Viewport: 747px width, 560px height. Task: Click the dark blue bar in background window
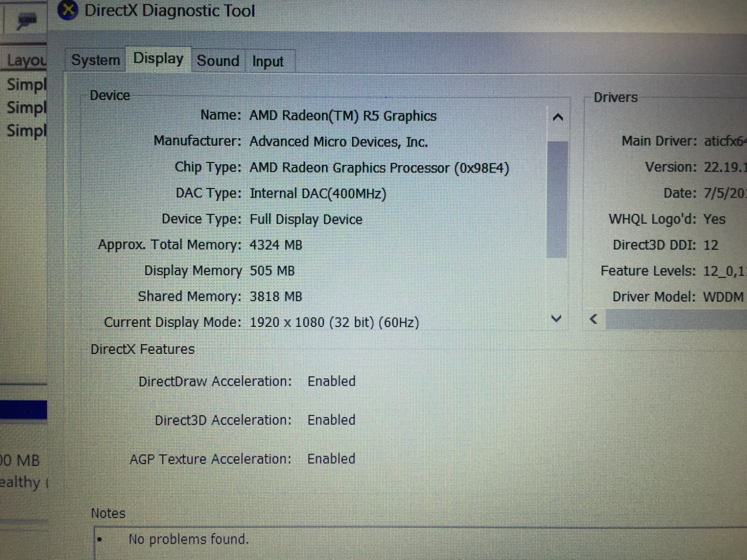(x=23, y=410)
